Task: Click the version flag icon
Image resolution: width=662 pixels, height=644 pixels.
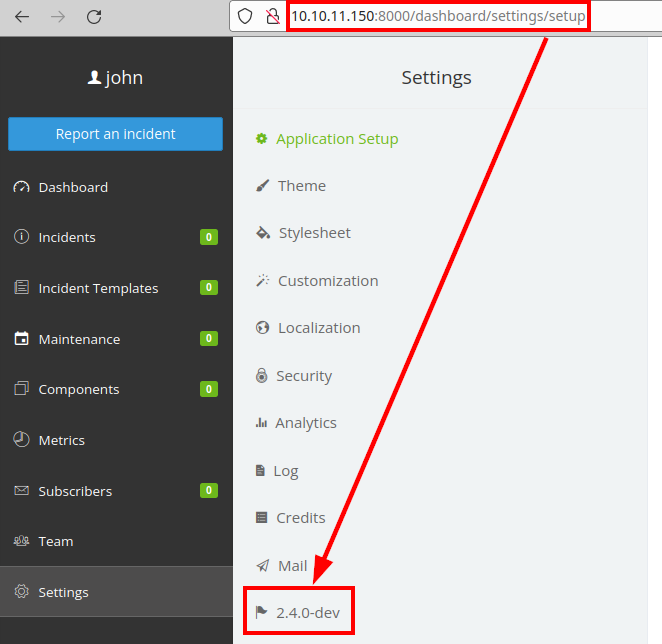Action: (261, 612)
